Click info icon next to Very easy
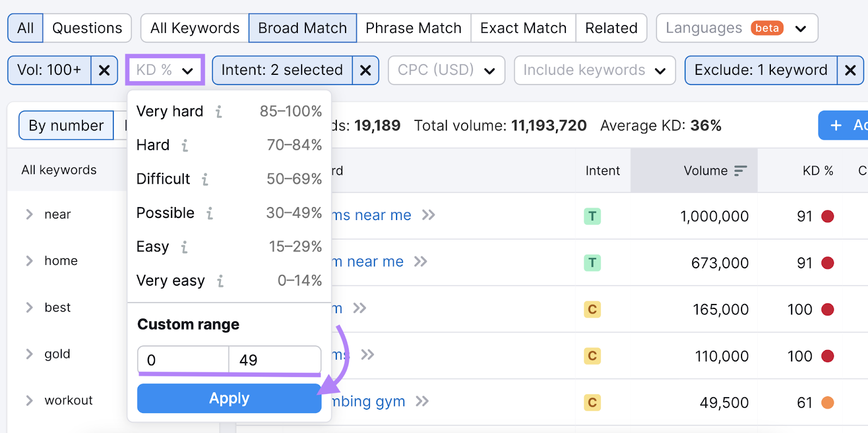 pos(220,281)
